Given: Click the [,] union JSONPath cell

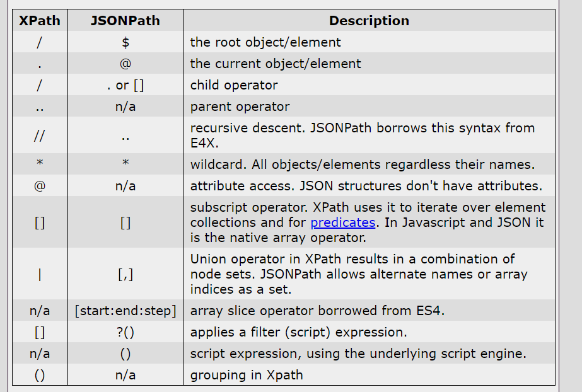Looking at the screenshot, I should click(125, 274).
